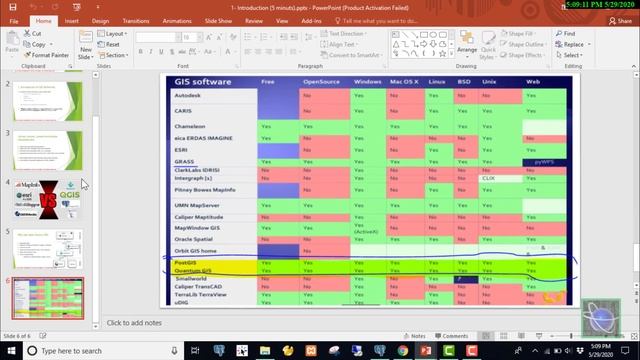640x360 pixels.
Task: Click the Tell me what you want to do box
Action: pos(376,21)
